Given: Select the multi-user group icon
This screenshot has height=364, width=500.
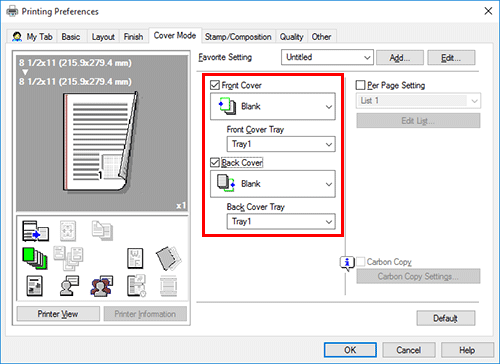Looking at the screenshot, I should (x=102, y=286).
